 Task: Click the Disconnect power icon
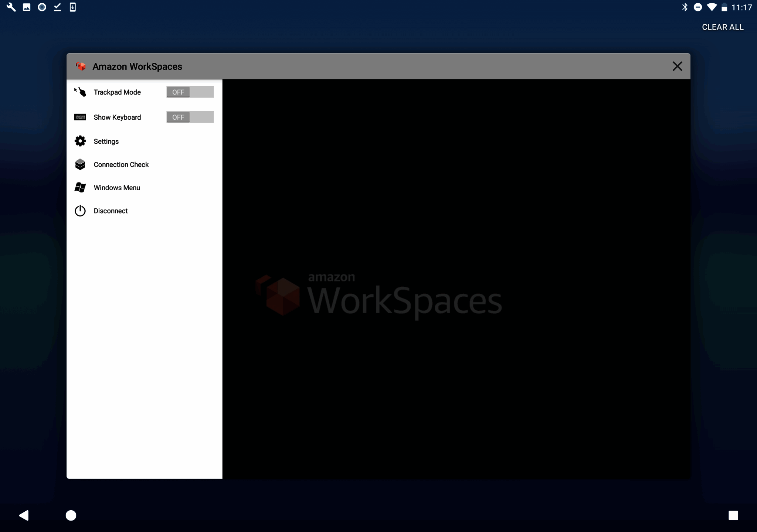click(80, 211)
